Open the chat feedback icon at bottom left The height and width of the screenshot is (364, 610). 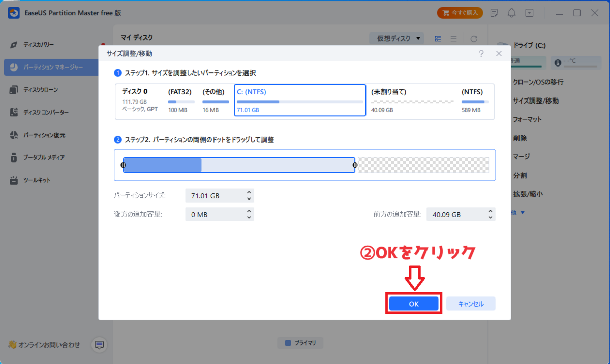(100, 345)
